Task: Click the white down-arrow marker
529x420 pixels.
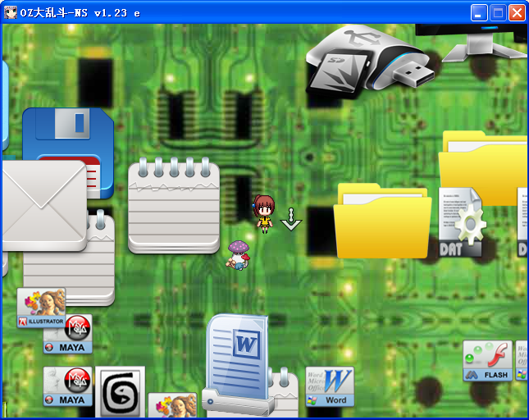Action: (x=291, y=219)
